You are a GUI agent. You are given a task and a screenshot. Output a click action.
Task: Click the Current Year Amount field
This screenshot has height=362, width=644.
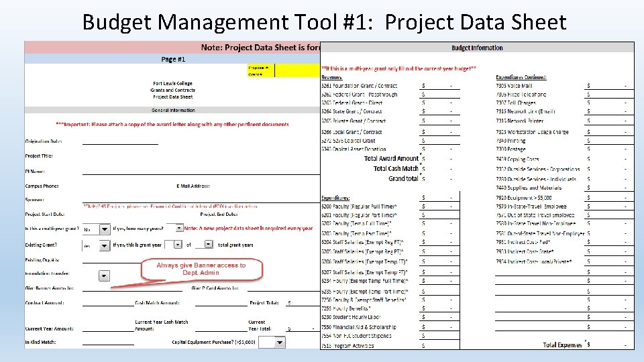pos(108,328)
